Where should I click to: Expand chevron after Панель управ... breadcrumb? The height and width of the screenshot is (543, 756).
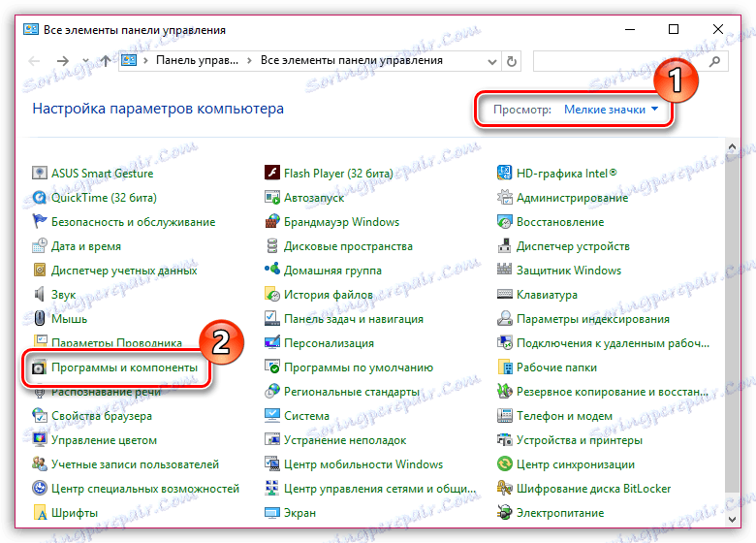249,61
